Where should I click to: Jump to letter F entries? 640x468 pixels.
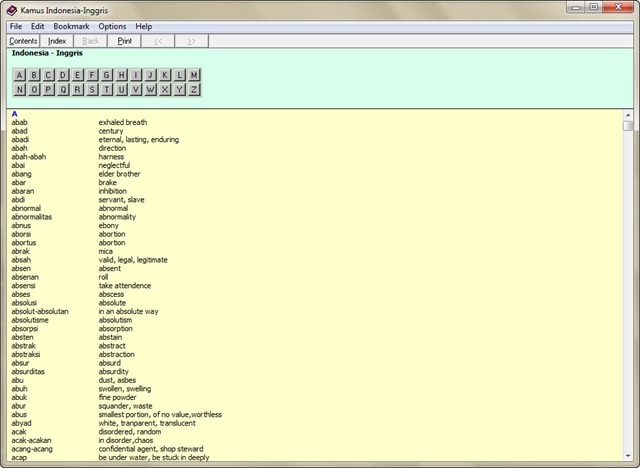(92, 75)
